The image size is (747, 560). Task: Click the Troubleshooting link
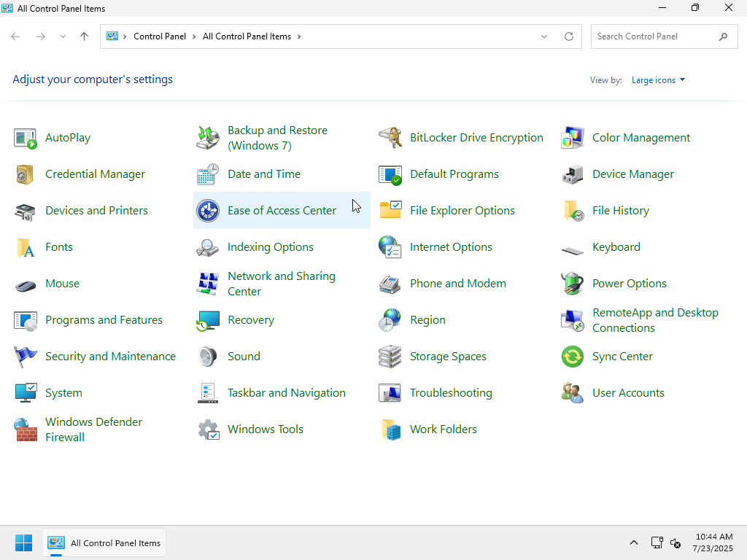pyautogui.click(x=451, y=393)
